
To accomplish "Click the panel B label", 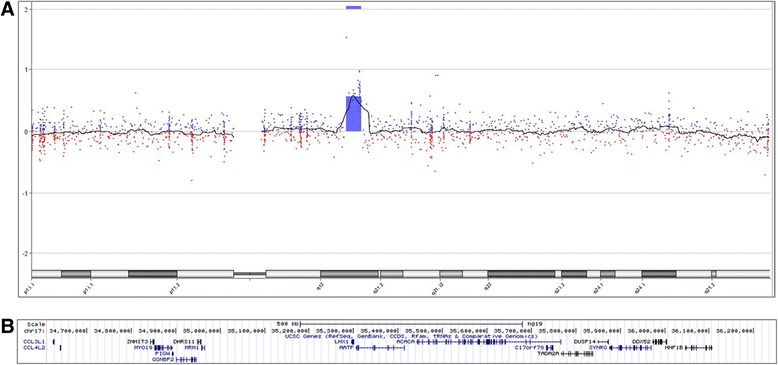I will tap(7, 327).
